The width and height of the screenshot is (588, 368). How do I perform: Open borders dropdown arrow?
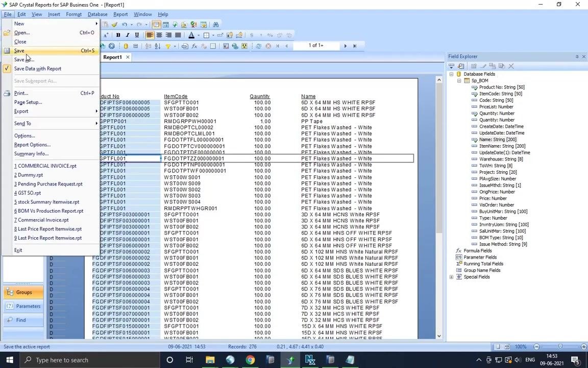[213, 35]
